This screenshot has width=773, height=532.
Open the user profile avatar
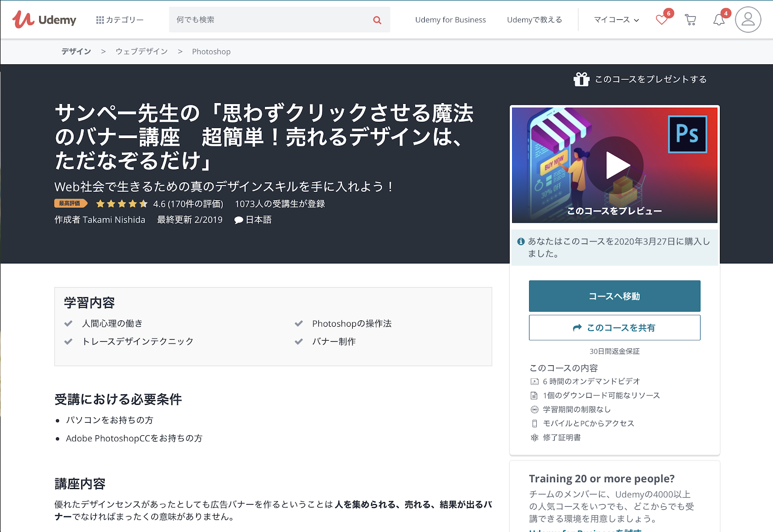(748, 19)
